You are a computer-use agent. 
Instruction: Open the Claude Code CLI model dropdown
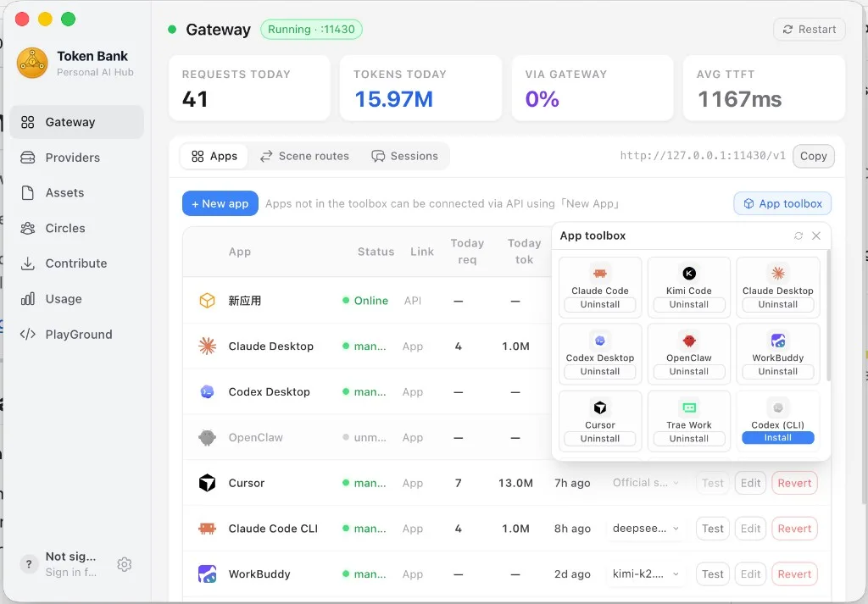(x=645, y=529)
